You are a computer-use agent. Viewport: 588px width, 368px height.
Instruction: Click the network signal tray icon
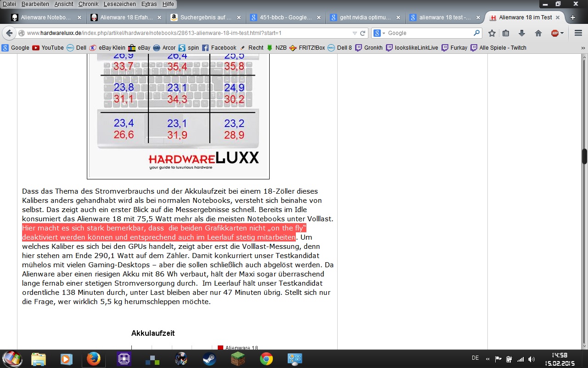click(x=520, y=359)
